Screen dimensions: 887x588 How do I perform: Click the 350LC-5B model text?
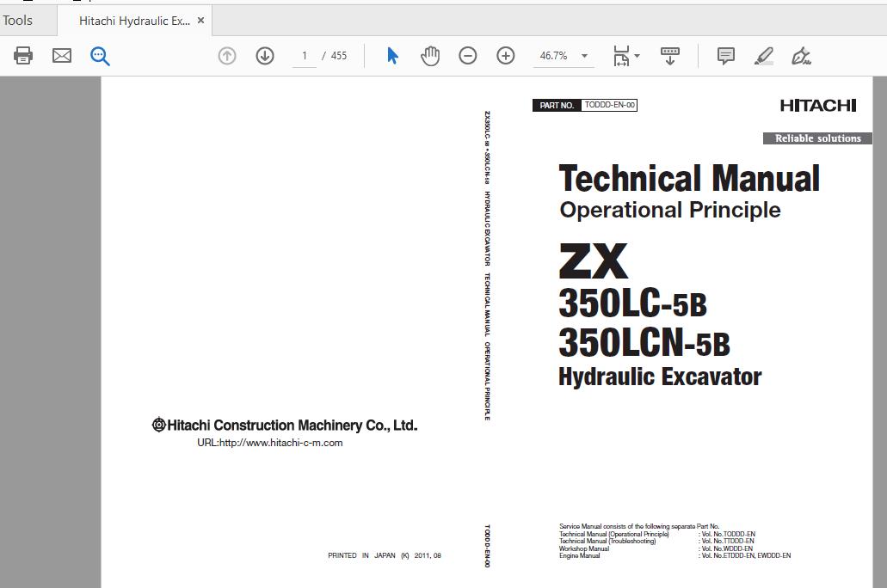(x=632, y=303)
